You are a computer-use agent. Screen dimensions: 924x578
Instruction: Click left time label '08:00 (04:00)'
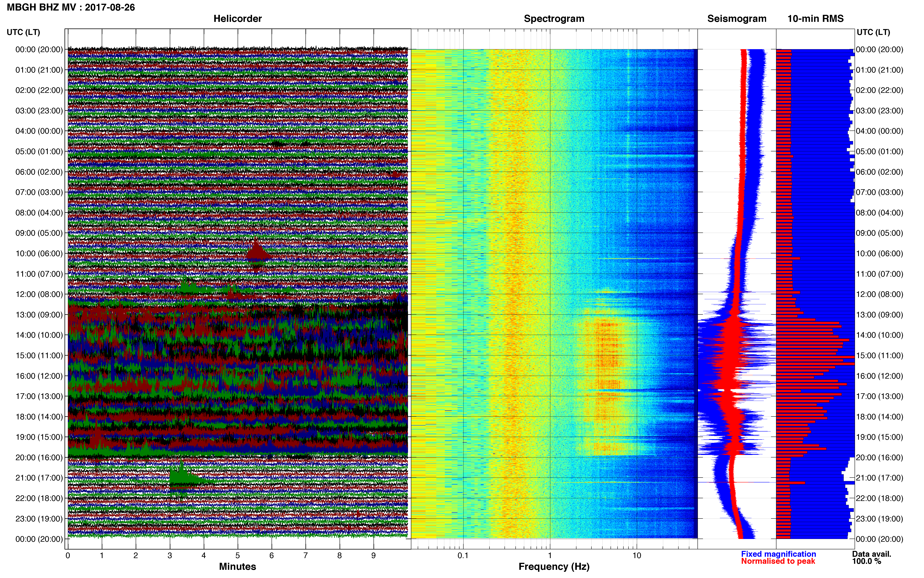[39, 213]
